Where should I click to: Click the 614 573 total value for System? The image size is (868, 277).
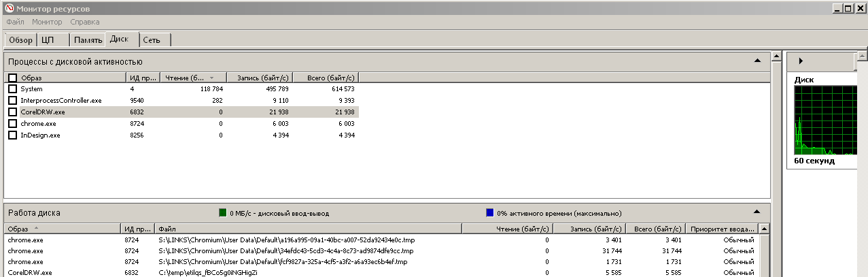pos(341,89)
